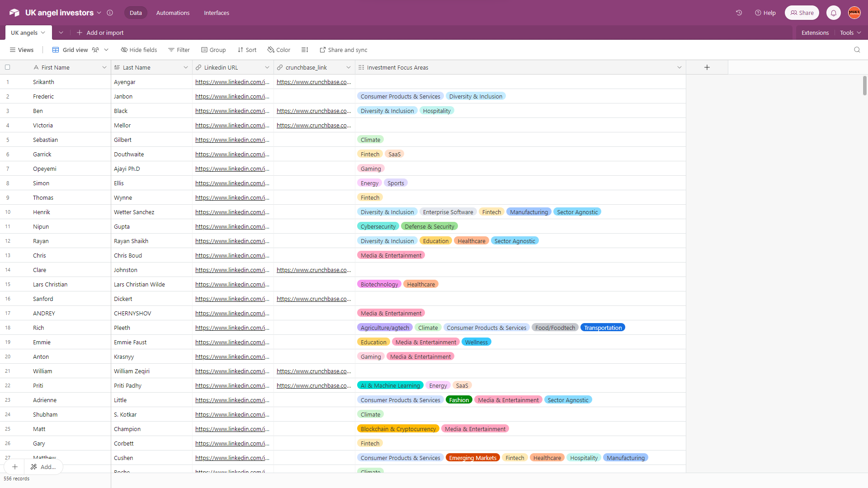Open the base history icon

(739, 13)
